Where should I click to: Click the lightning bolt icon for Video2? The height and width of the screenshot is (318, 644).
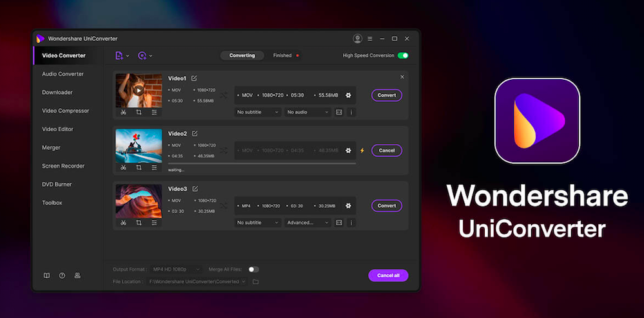pyautogui.click(x=362, y=151)
